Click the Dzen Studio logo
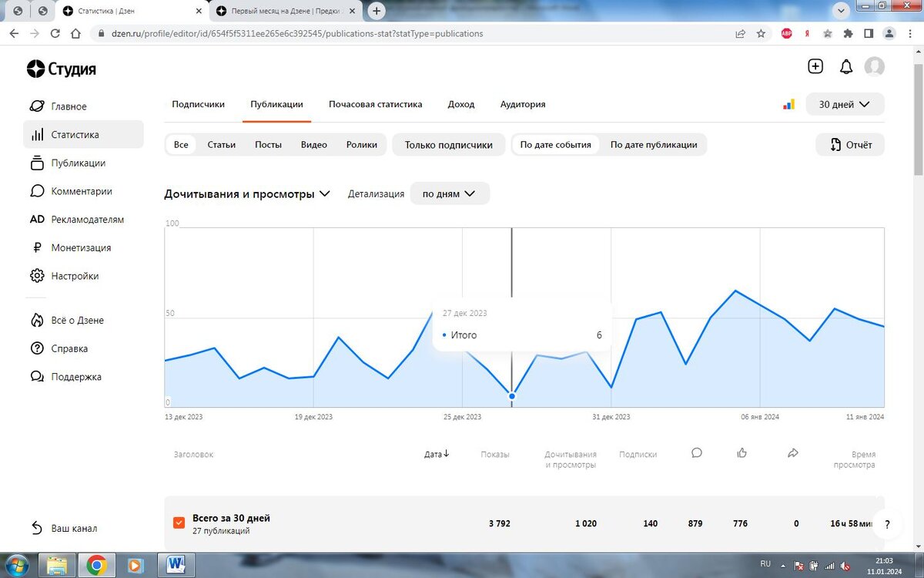 (x=62, y=69)
